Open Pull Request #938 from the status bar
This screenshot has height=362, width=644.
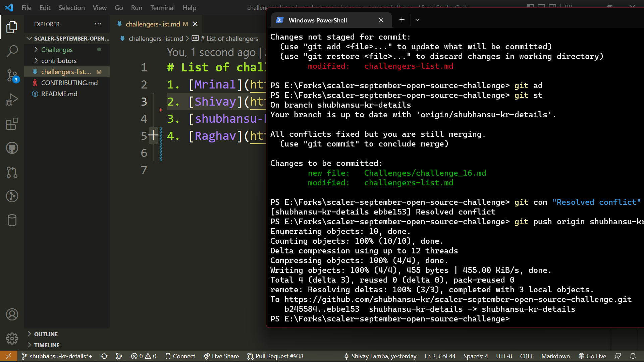275,356
